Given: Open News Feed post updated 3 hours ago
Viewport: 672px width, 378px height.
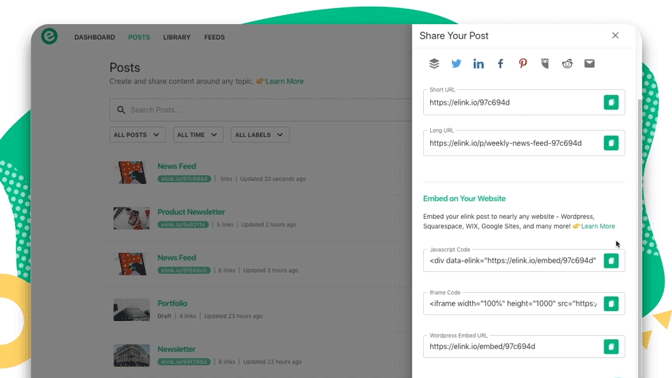Looking at the screenshot, I should [177, 258].
